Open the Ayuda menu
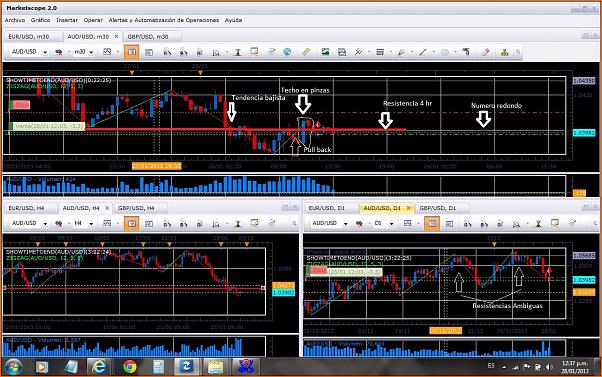Viewport: 602px width, 377px height. tap(233, 20)
